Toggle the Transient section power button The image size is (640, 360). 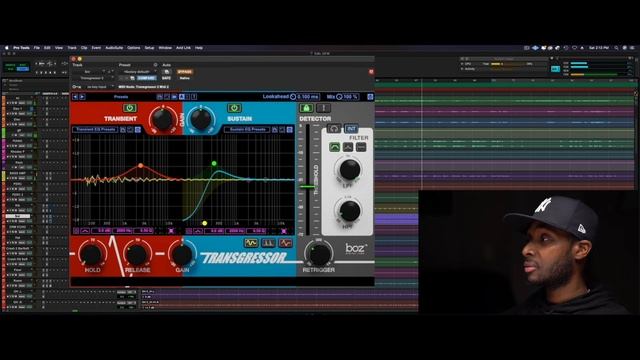(130, 108)
